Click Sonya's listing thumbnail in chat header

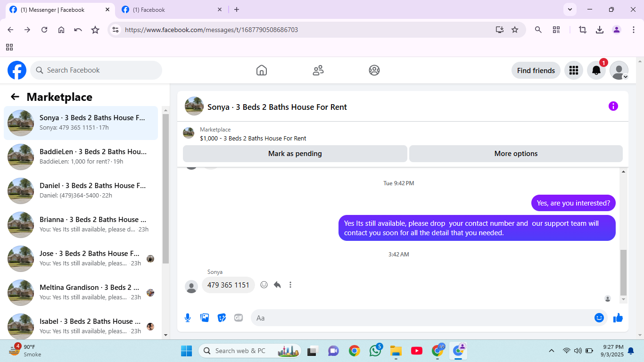194,106
